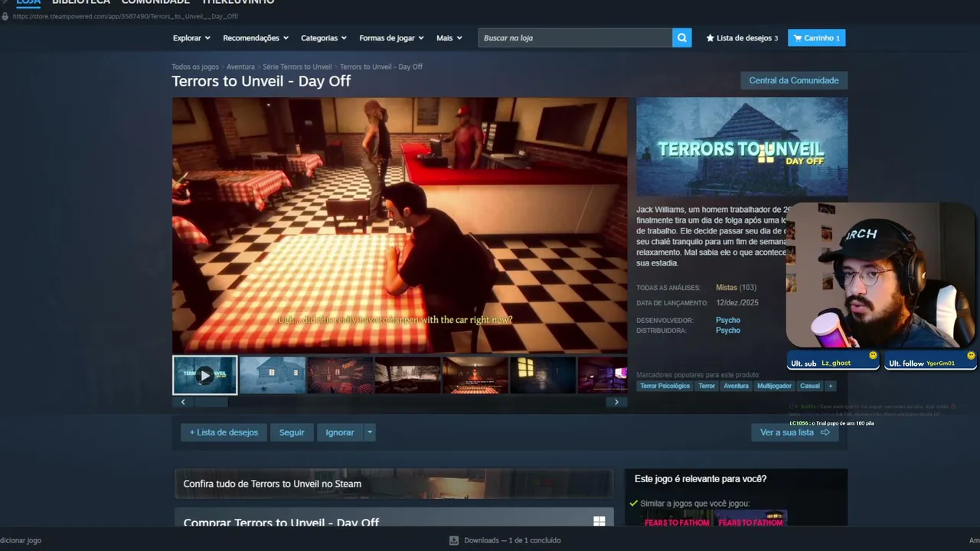Select the Terror Psicológico tag
The width and height of the screenshot is (980, 551).
click(665, 386)
